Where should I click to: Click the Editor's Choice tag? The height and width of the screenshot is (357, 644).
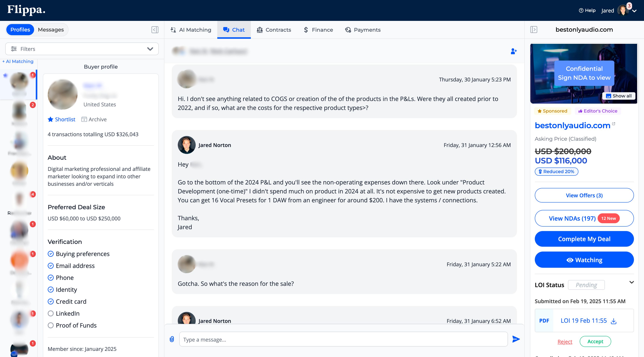597,111
